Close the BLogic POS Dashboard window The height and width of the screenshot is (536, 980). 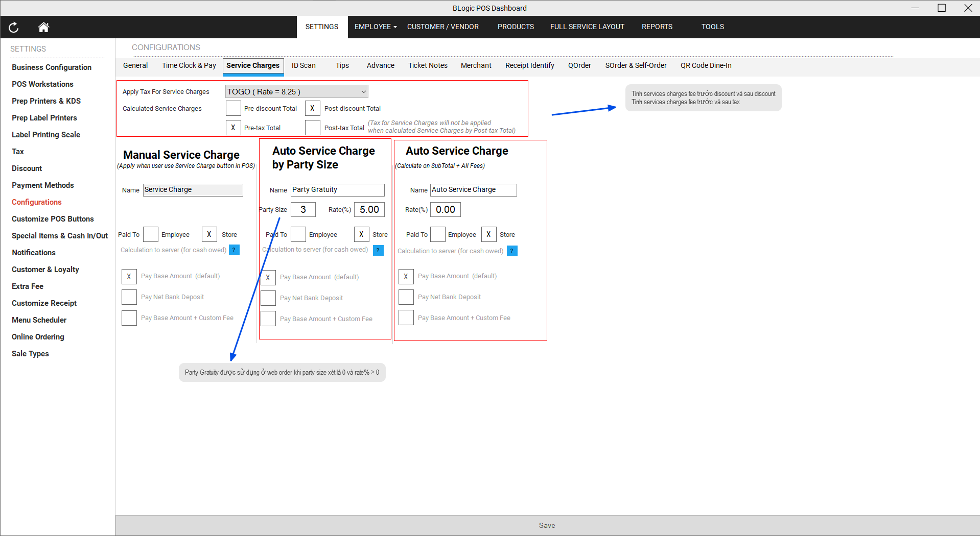click(968, 8)
